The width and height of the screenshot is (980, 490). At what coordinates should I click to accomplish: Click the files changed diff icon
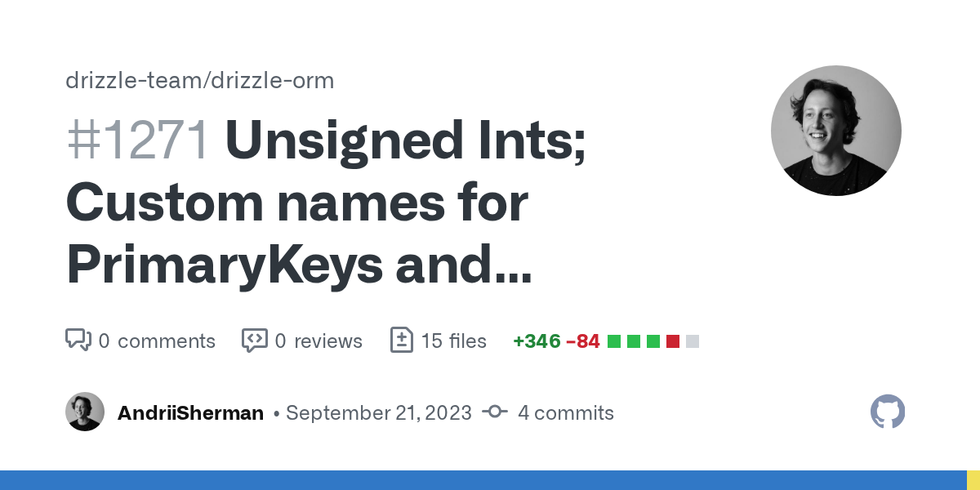402,340
